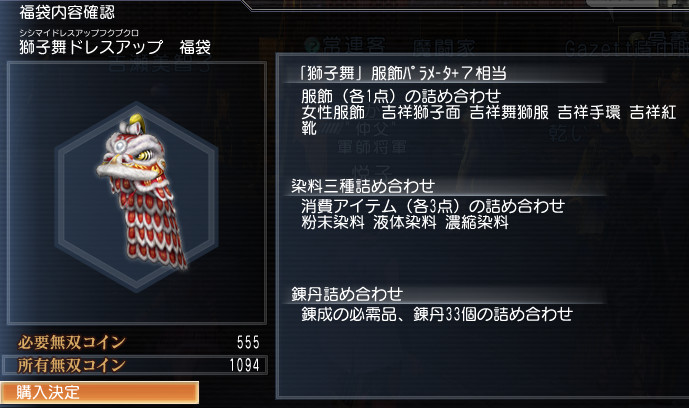Viewport: 689px width, 408px height.
Task: Select the 濃縮染料 dye item
Action: [x=477, y=222]
